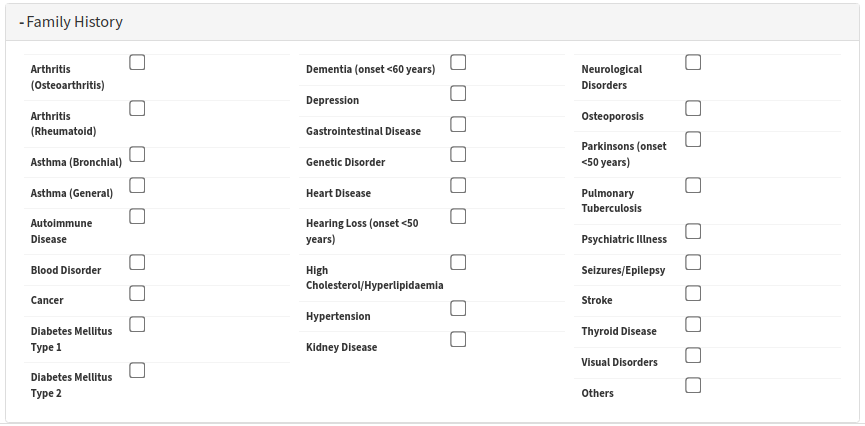Image resolution: width=865 pixels, height=426 pixels.
Task: Check Diabetes Mellitus Type 2
Action: tap(138, 370)
